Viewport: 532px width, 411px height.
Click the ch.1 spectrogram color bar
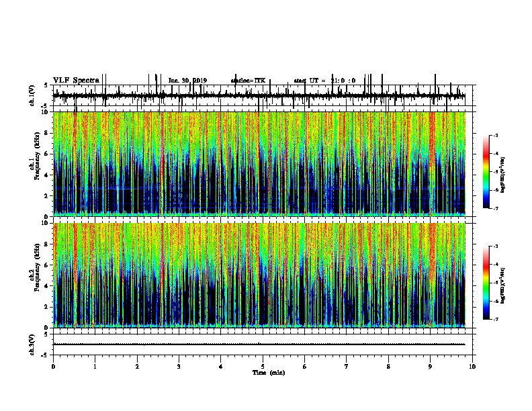coord(486,172)
